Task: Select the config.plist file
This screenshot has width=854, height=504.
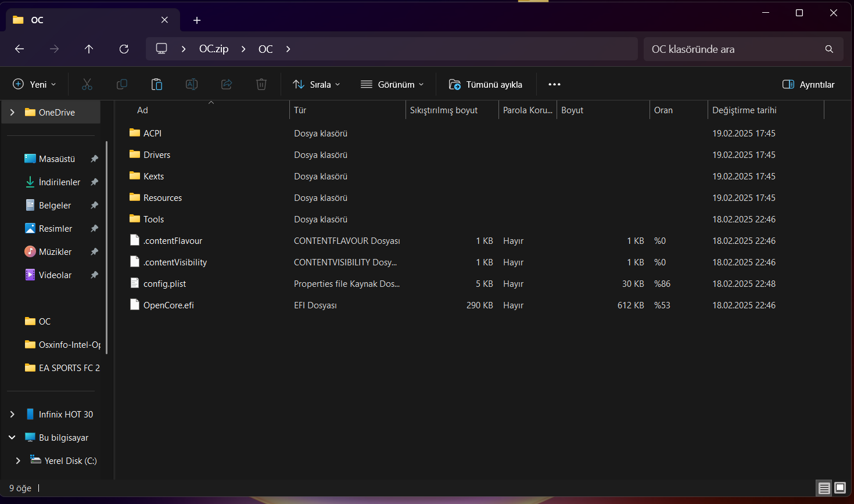Action: (164, 283)
